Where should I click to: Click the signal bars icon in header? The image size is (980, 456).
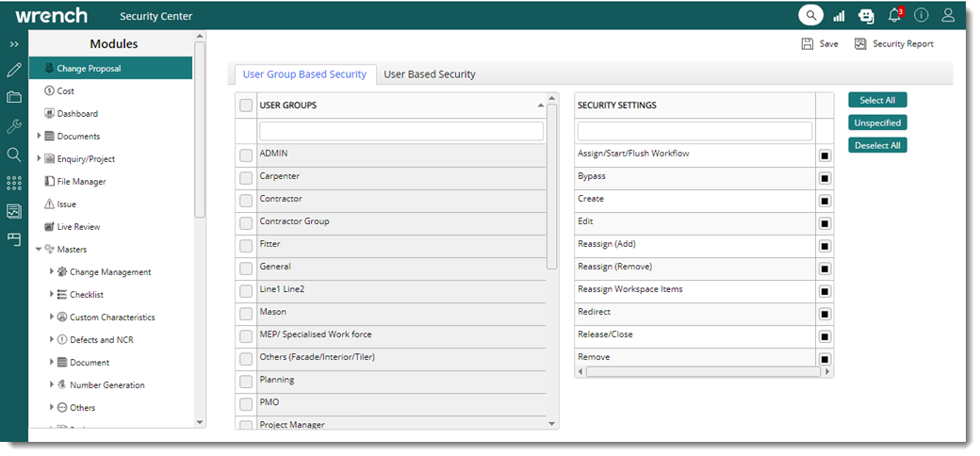click(839, 16)
